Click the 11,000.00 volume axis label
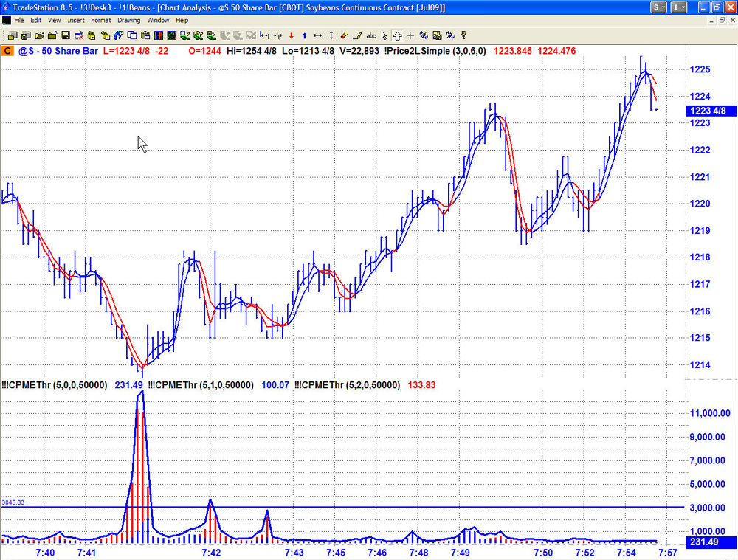 coord(710,413)
